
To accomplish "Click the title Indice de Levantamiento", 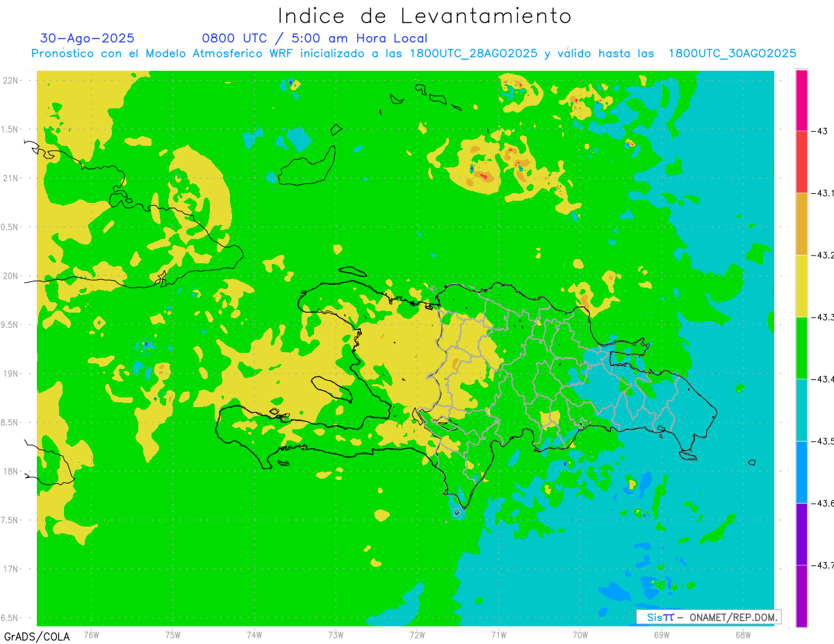I will [x=425, y=16].
